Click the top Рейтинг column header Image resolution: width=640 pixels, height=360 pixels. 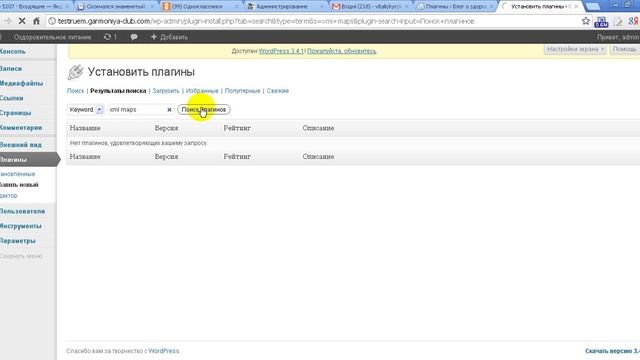coord(237,128)
